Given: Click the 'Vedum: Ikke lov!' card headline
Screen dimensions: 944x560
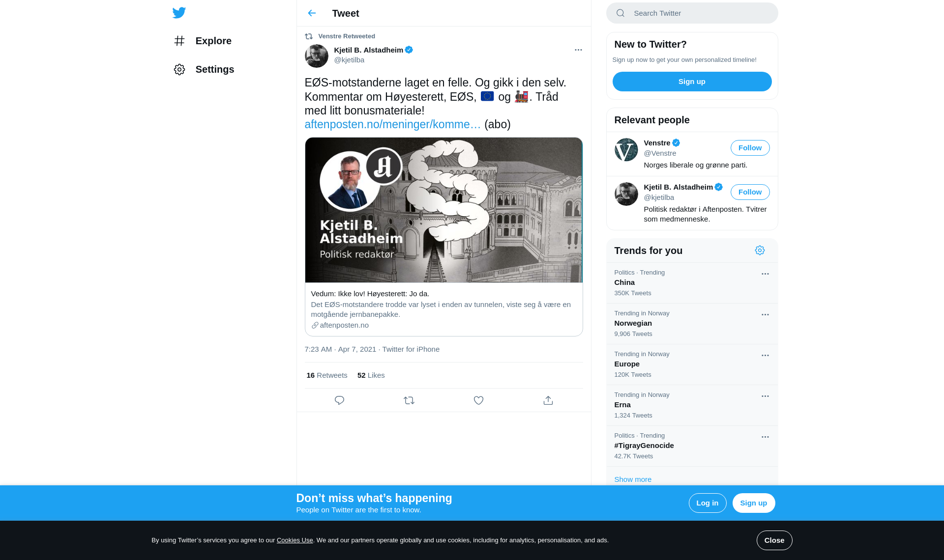Looking at the screenshot, I should [x=370, y=294].
